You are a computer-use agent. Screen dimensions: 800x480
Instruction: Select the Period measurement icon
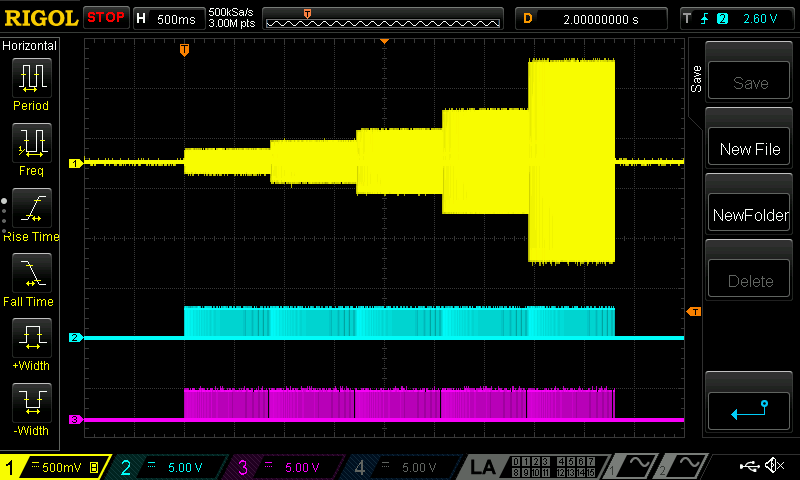click(x=32, y=78)
